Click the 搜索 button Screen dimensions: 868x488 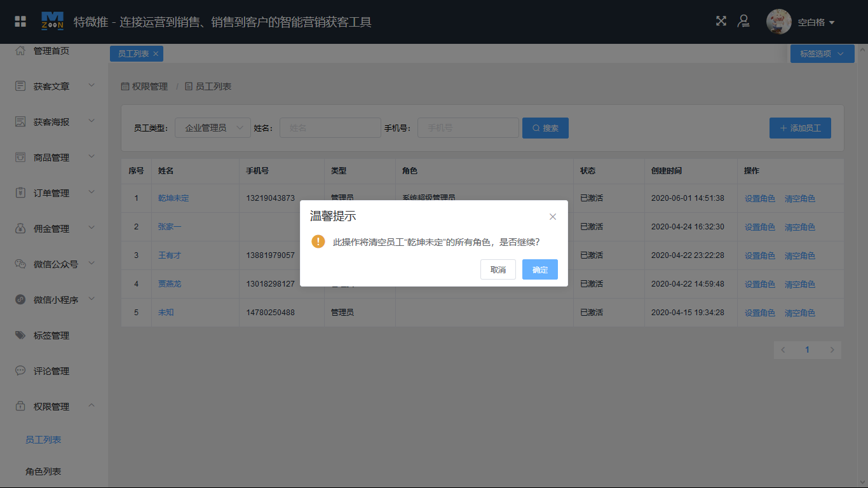tap(545, 128)
